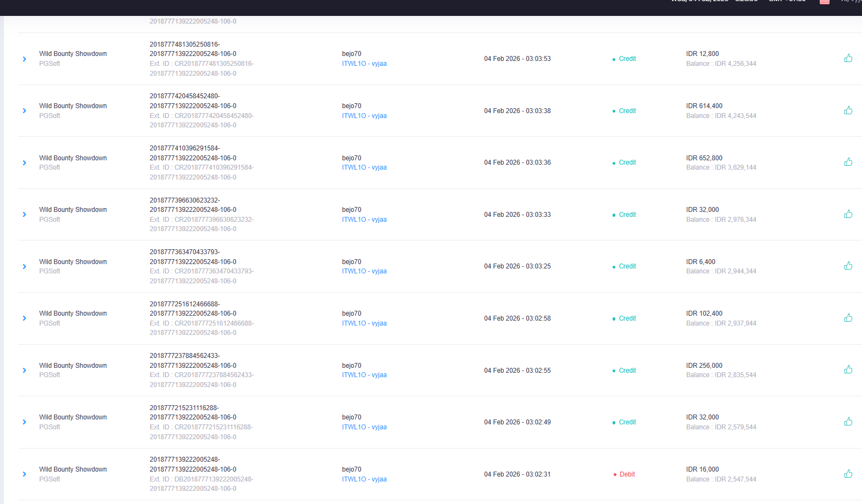The image size is (862, 504).
Task: Select amount IDR 16,000
Action: 702,469
